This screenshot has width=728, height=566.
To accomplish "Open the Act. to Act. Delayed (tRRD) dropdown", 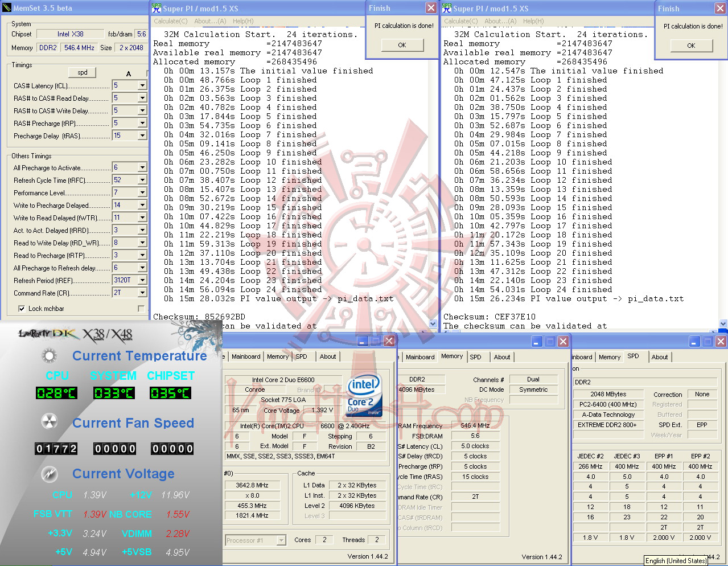I will tap(142, 230).
